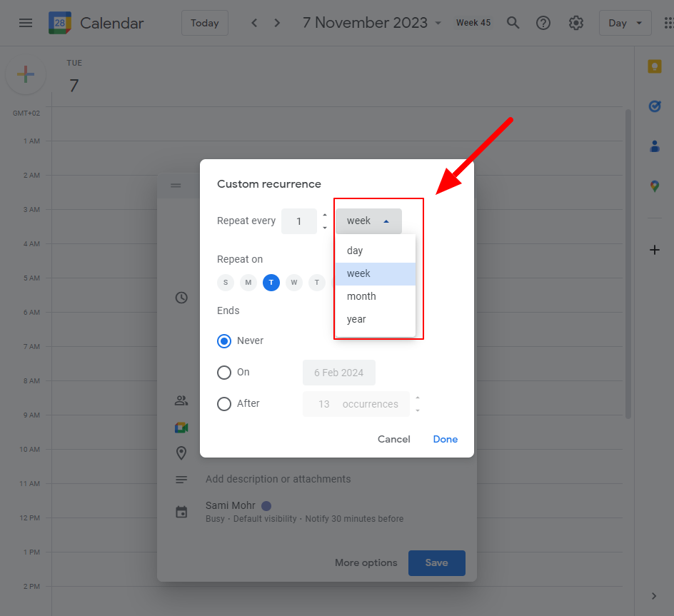Open Google Tasks in side panel
This screenshot has height=616, width=674.
[x=654, y=106]
